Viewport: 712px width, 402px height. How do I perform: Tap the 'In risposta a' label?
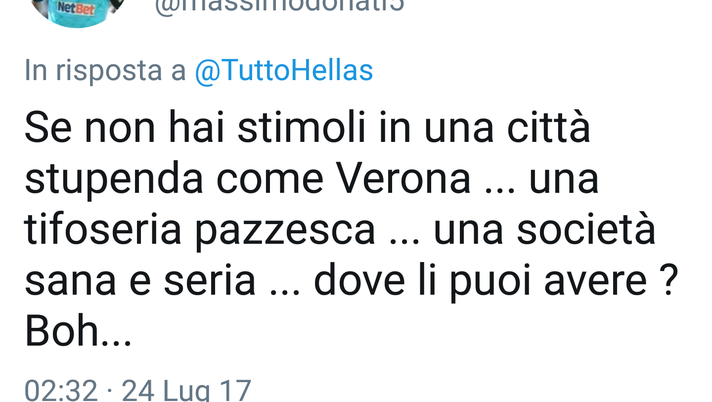pyautogui.click(x=105, y=71)
